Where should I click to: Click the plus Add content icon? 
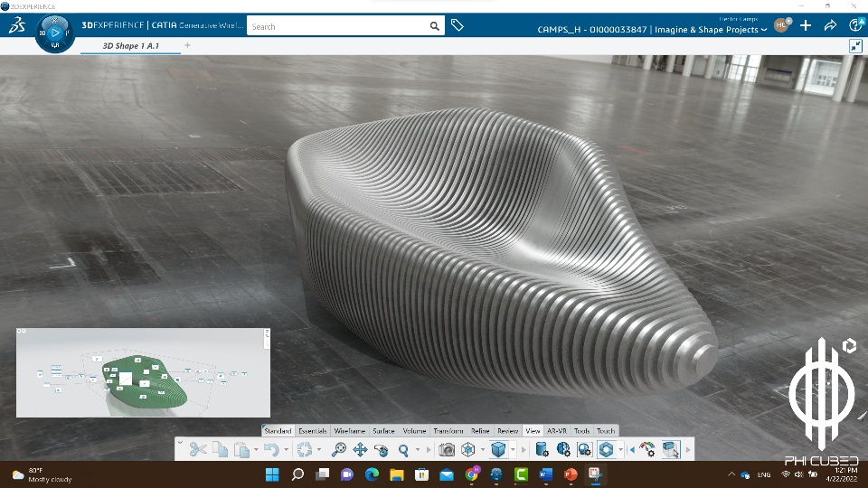[806, 25]
